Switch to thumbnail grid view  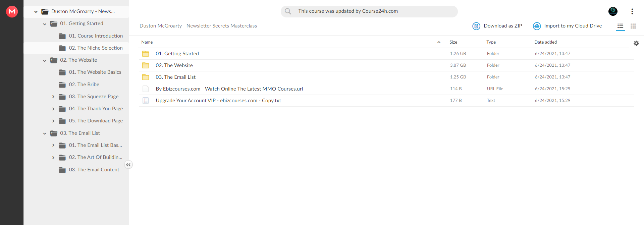pos(633,26)
